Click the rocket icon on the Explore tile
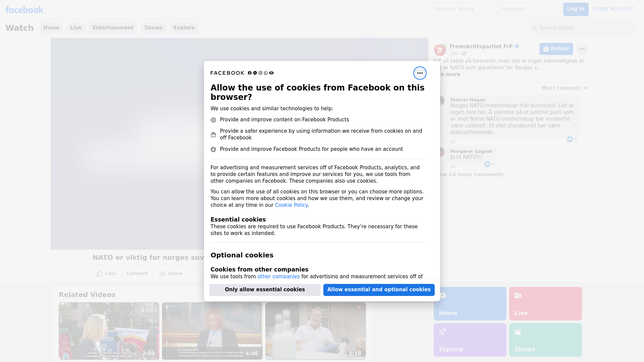This screenshot has width=644, height=362. 442,332
